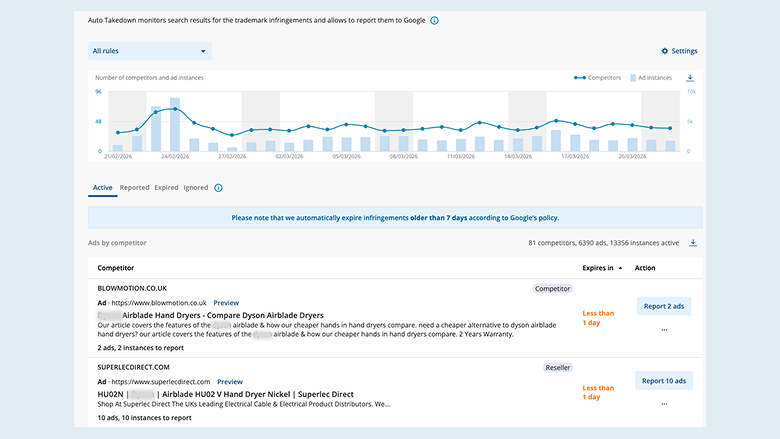
Task: Open the Preview link for superlecdirect.com ad
Action: click(x=230, y=382)
